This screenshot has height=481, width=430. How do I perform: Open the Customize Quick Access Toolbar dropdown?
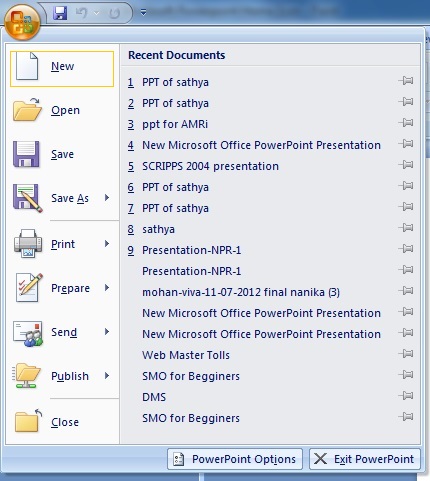pyautogui.click(x=143, y=13)
